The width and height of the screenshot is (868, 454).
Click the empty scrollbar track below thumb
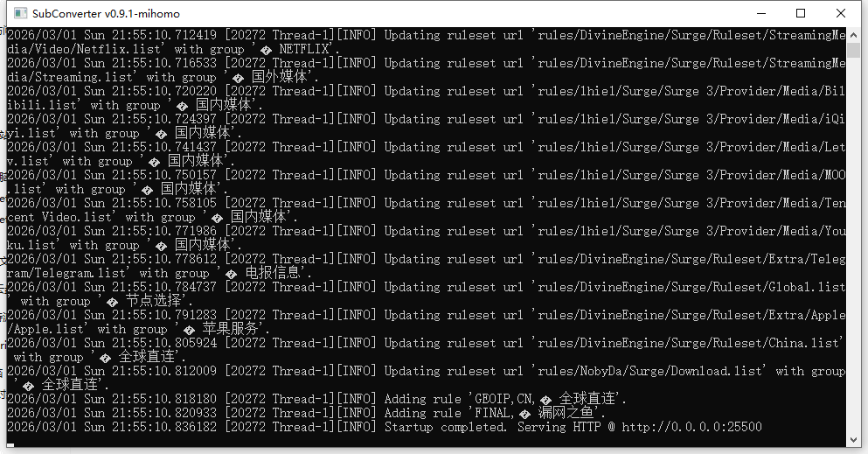(854, 243)
